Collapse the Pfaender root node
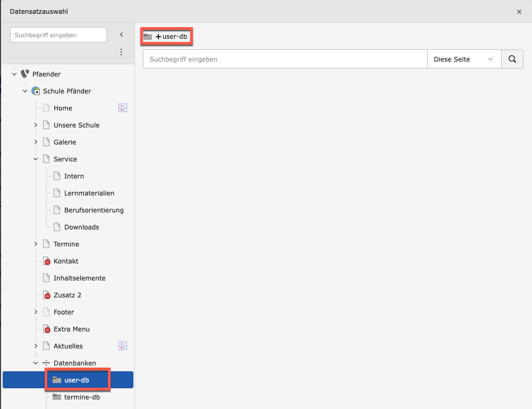Screen dimensions: 532x409 click(14, 74)
